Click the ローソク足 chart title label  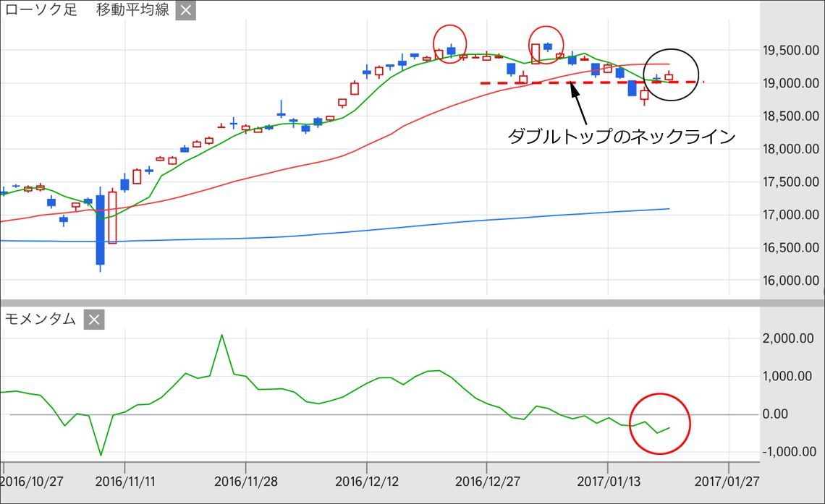(x=41, y=11)
